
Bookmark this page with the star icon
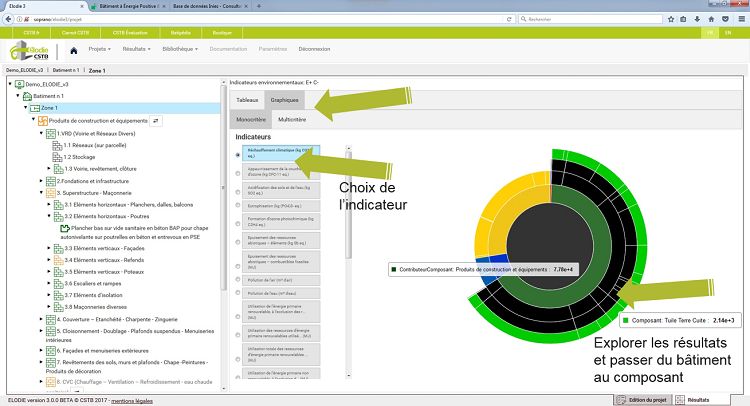point(671,19)
